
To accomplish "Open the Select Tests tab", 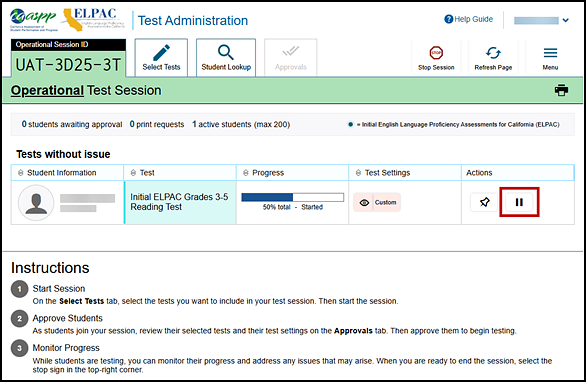I will pyautogui.click(x=161, y=58).
